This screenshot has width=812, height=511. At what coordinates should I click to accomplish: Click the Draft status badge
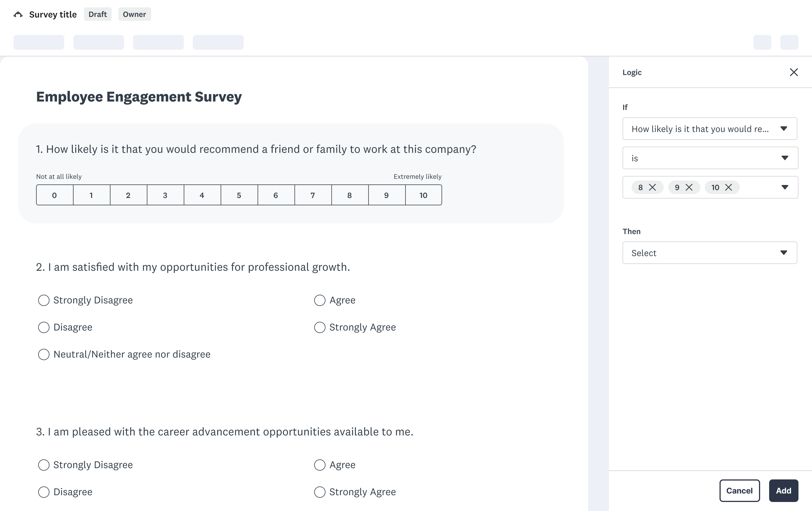98,14
